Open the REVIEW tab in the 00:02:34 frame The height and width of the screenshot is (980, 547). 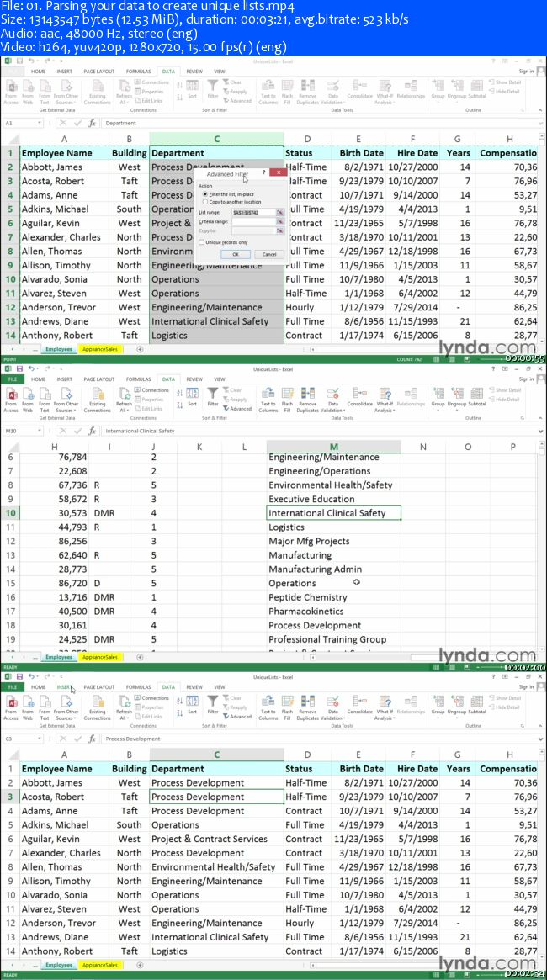[x=194, y=687]
